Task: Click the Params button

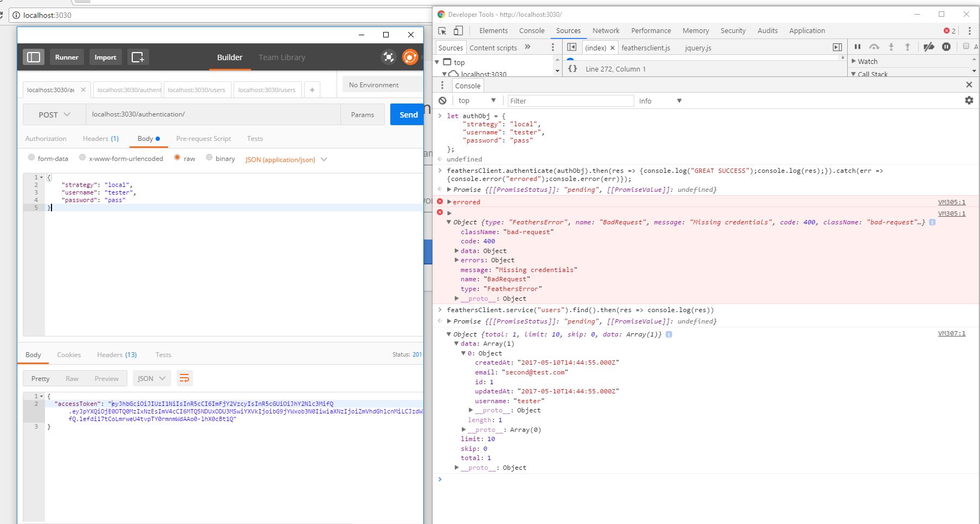Action: click(362, 114)
